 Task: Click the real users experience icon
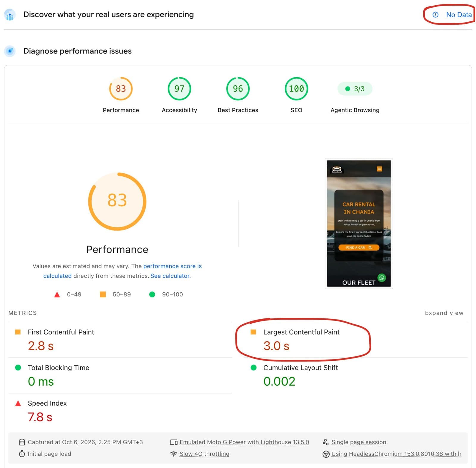(10, 15)
